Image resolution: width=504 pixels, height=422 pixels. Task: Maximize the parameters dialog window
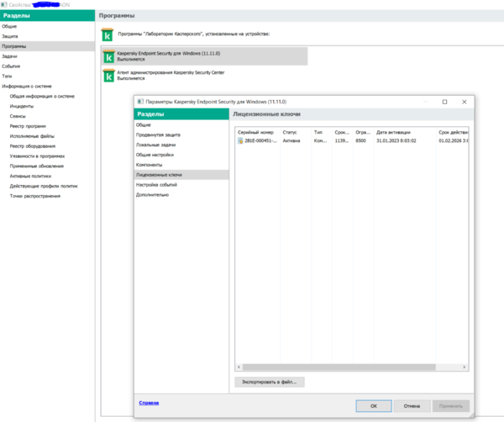(x=444, y=102)
